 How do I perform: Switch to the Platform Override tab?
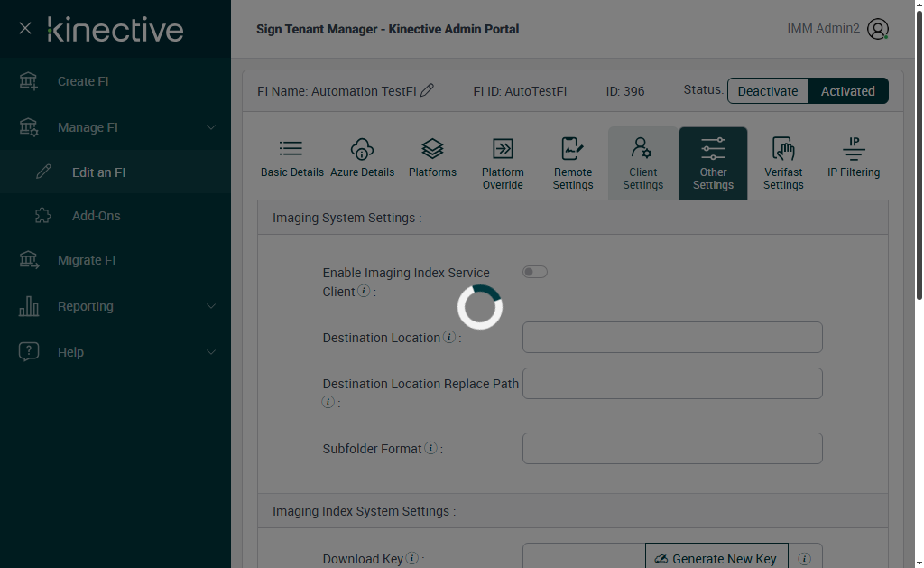(502, 163)
